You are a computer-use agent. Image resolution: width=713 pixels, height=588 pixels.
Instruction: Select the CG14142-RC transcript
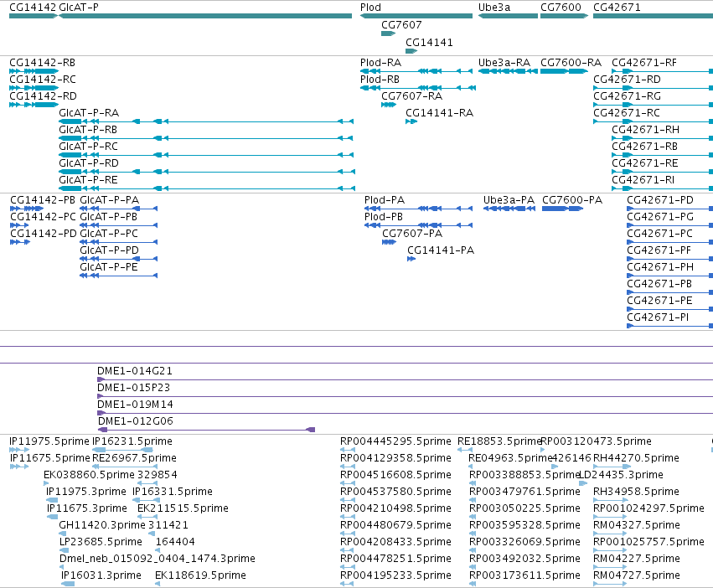click(34, 88)
